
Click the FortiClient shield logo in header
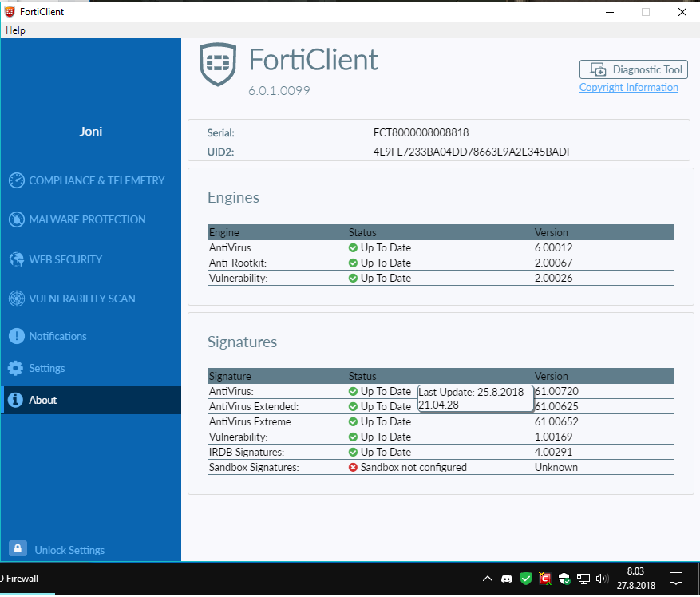(217, 64)
